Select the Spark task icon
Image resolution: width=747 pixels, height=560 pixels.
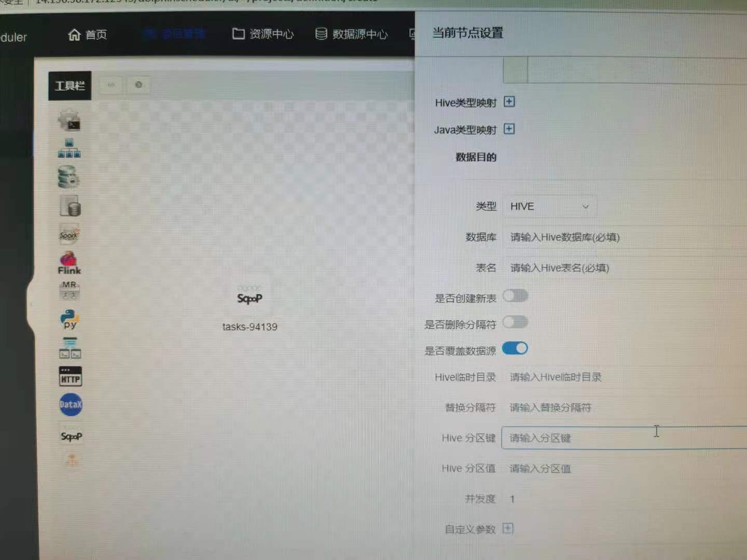coord(70,234)
